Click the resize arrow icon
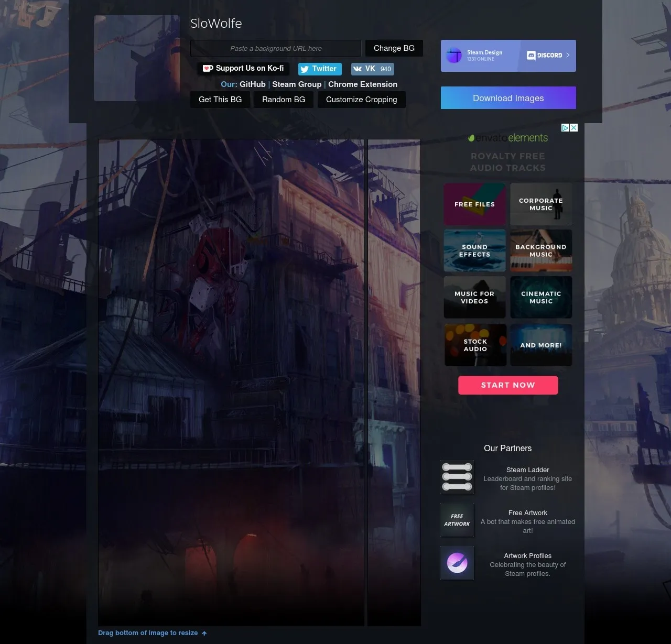671x644 pixels. pos(204,633)
